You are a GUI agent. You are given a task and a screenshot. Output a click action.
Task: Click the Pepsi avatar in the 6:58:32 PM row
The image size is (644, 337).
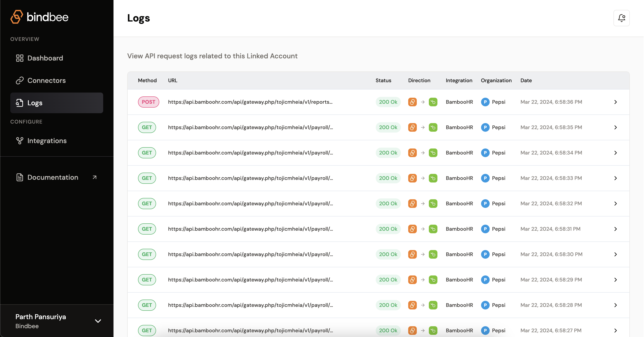(x=485, y=204)
